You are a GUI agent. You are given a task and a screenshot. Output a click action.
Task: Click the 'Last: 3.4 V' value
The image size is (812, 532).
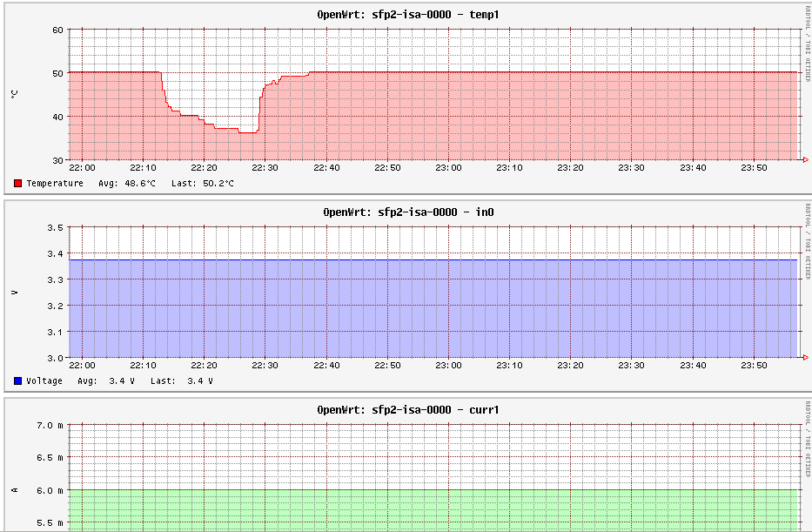coord(182,380)
